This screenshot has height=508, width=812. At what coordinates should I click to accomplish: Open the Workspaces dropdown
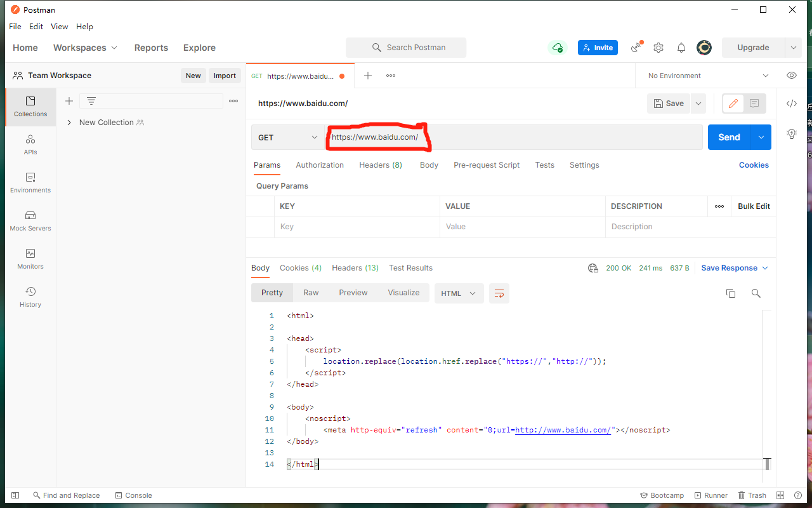86,48
